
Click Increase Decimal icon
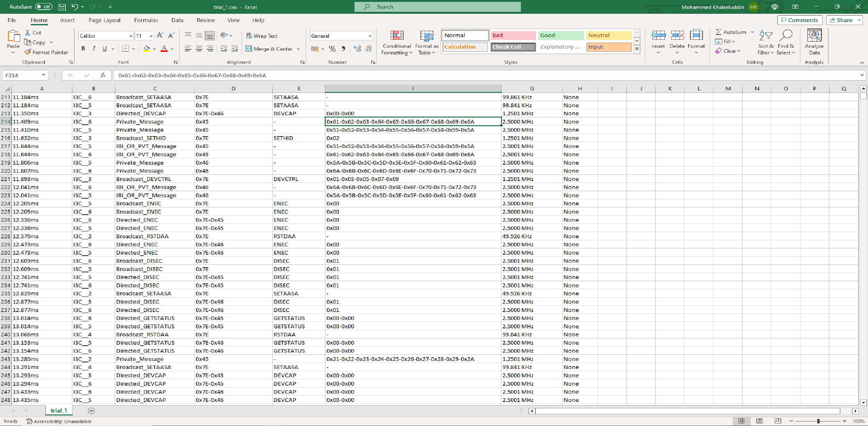click(x=357, y=49)
